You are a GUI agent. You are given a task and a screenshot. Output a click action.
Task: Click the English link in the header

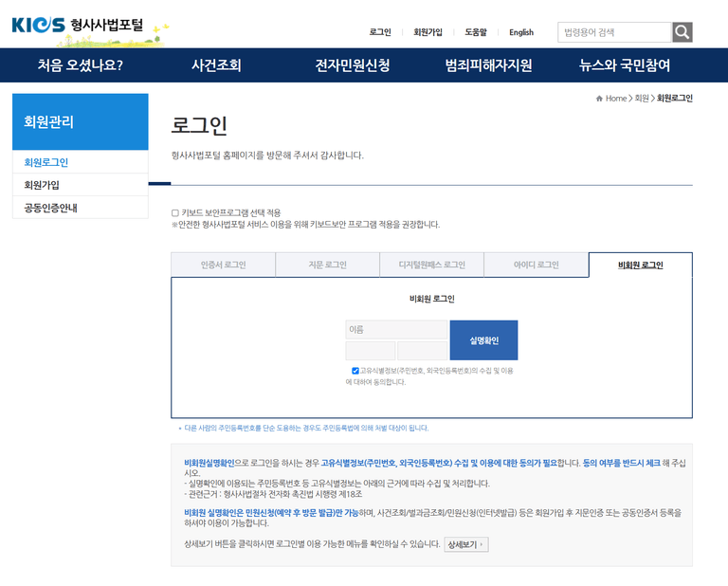[521, 32]
